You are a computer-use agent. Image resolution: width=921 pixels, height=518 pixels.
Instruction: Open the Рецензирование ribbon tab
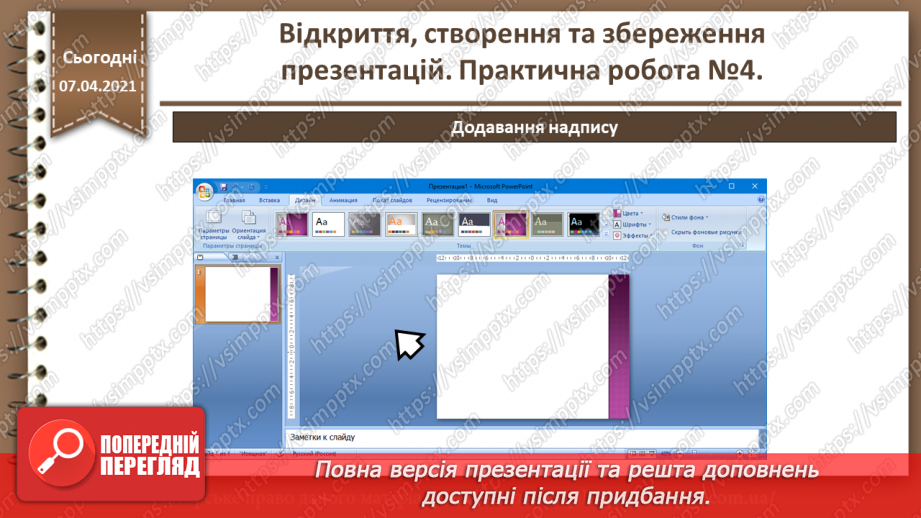pos(449,200)
